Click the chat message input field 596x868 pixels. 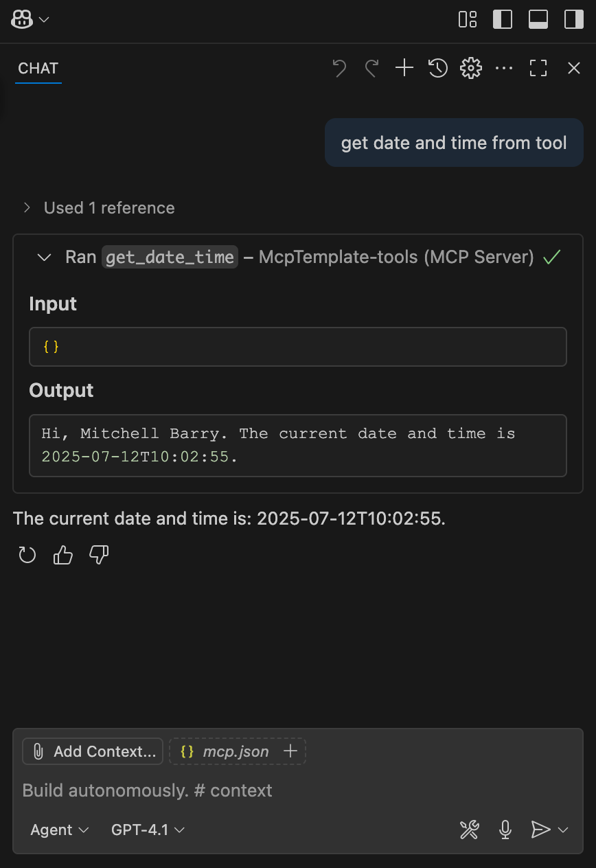(298, 790)
